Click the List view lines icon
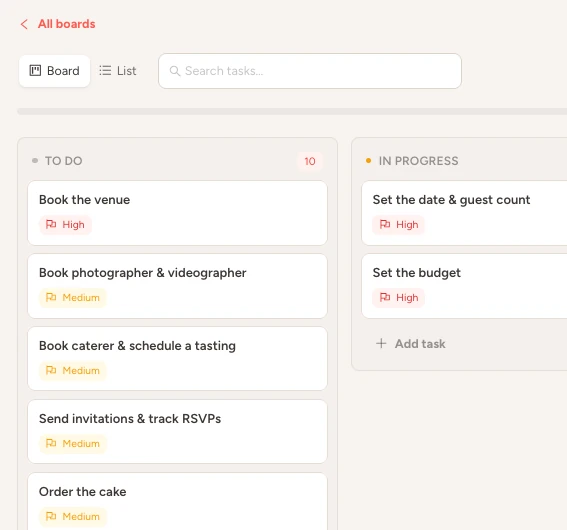Viewport: 567px width, 530px height. pos(105,70)
